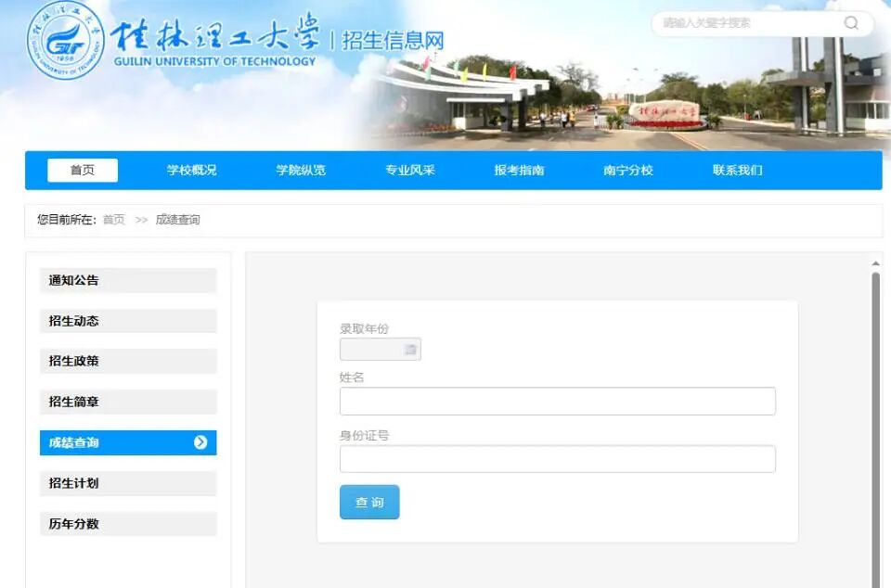Click the 查询 button
891x588 pixels.
[x=369, y=503]
